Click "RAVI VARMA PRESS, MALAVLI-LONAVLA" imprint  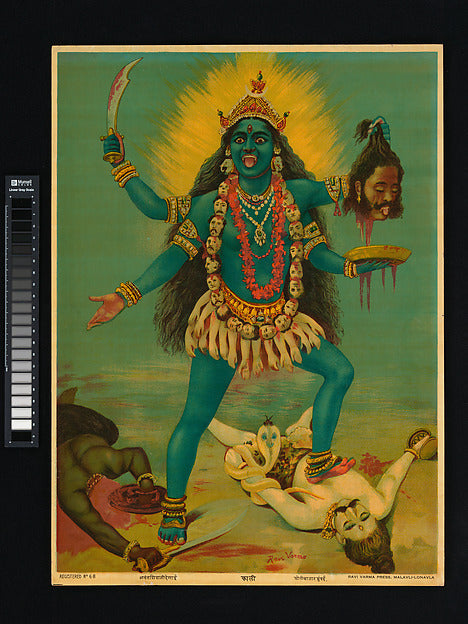(x=391, y=576)
